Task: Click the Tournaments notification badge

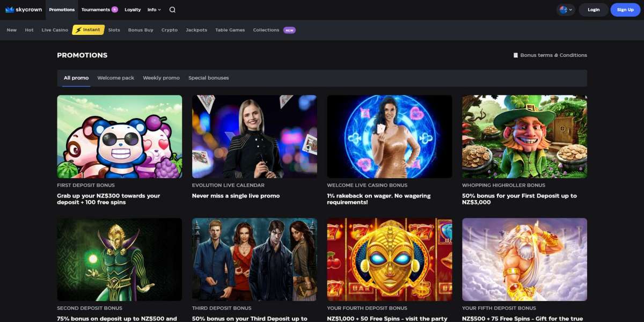Action: tap(115, 10)
